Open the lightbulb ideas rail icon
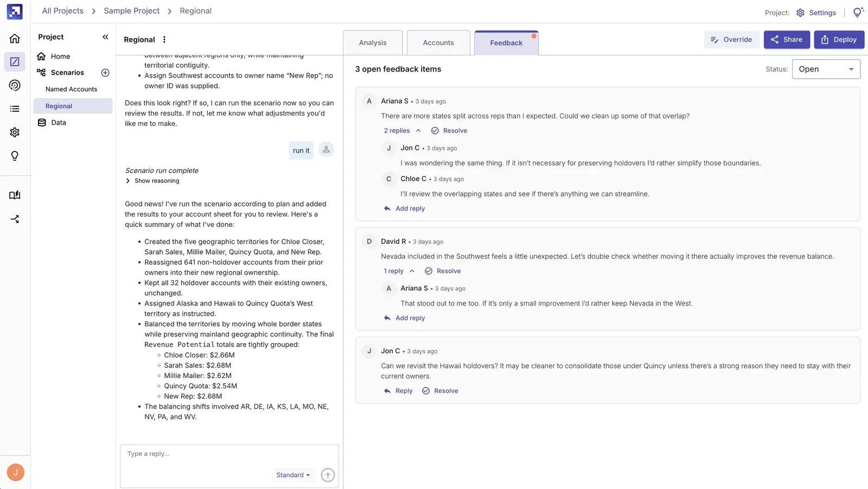The width and height of the screenshot is (868, 489). [x=15, y=156]
